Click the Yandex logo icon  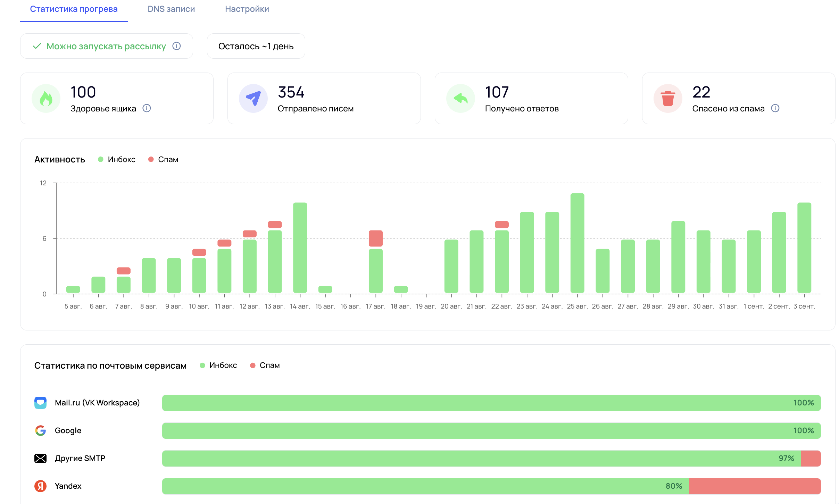click(40, 486)
